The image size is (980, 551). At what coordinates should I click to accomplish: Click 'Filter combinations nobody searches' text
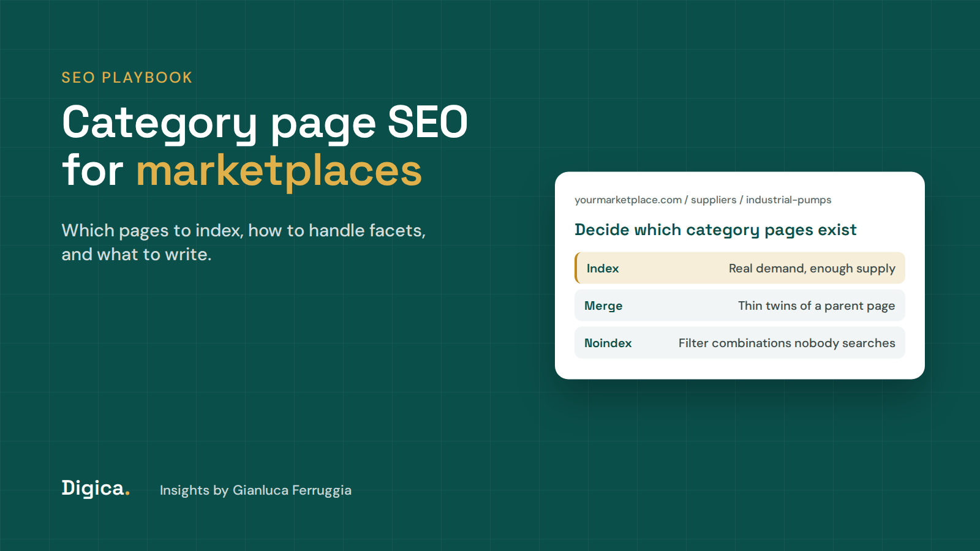point(786,343)
